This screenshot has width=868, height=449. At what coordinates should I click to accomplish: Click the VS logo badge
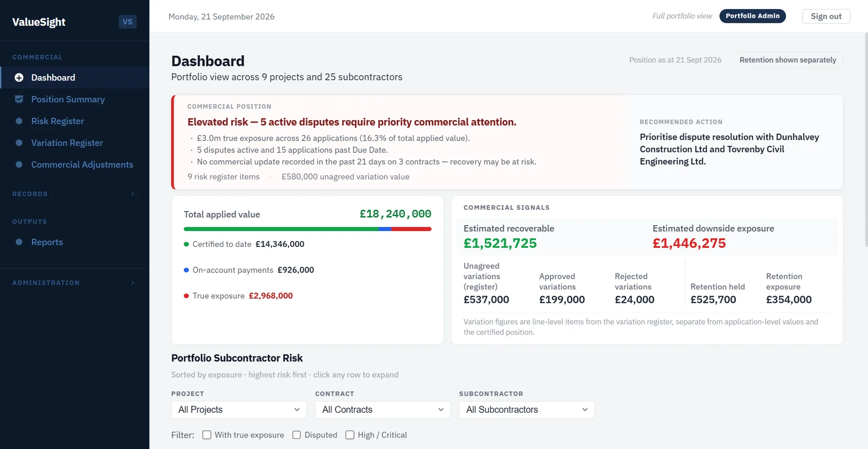coord(127,22)
